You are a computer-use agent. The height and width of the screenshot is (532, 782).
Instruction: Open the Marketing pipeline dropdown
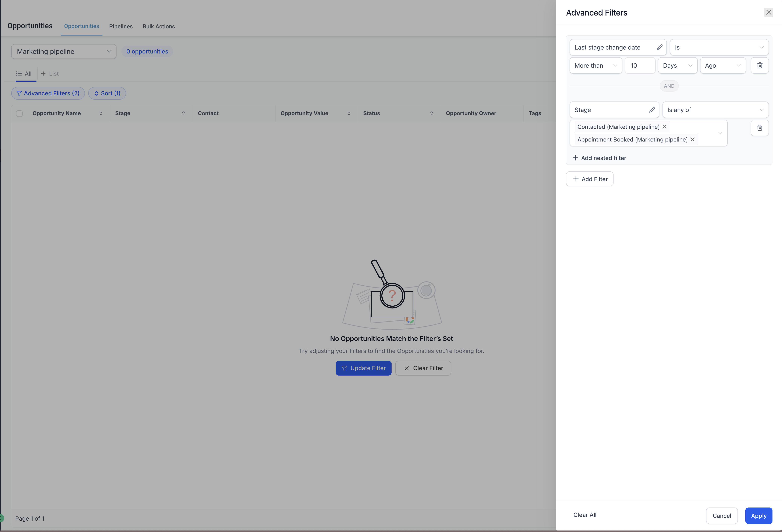[x=64, y=51]
